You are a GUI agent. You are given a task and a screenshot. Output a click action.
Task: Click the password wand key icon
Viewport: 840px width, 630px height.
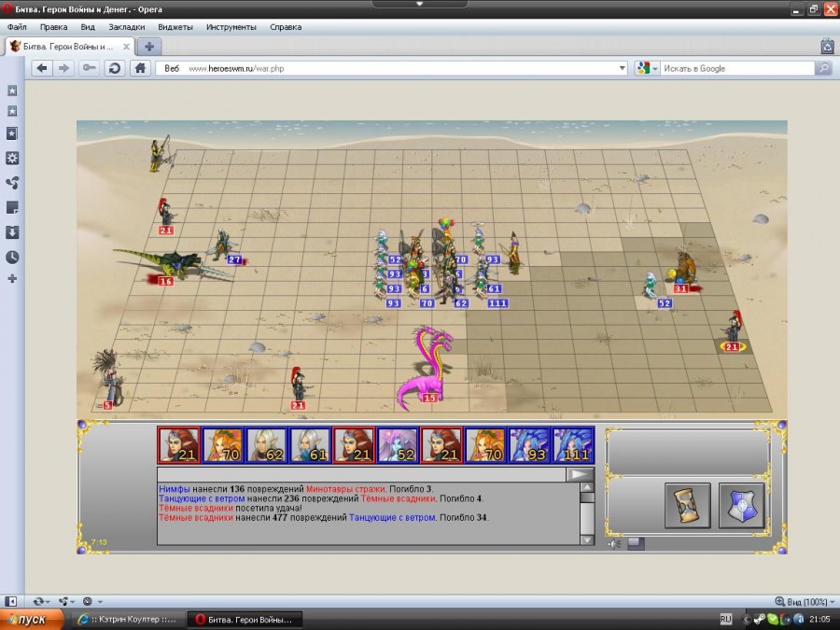(89, 68)
